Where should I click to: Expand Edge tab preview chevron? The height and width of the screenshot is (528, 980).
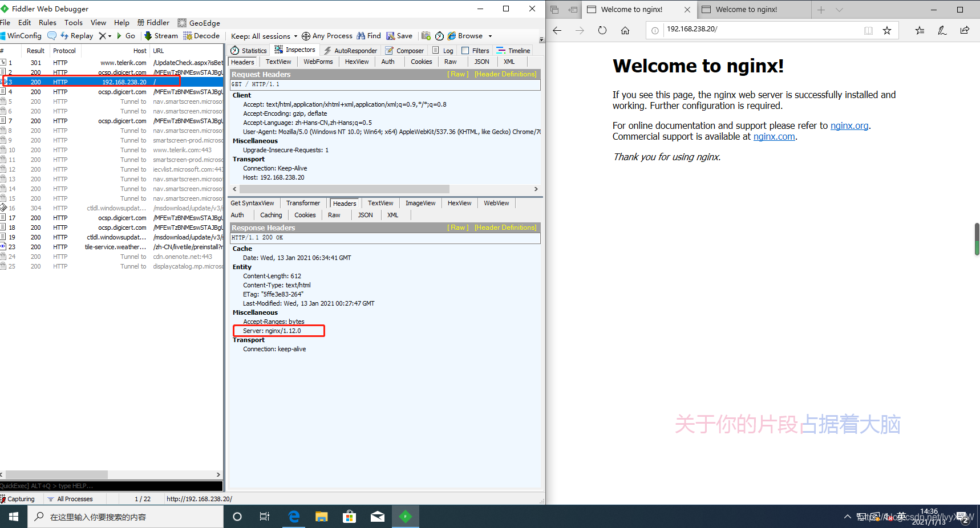click(x=839, y=10)
